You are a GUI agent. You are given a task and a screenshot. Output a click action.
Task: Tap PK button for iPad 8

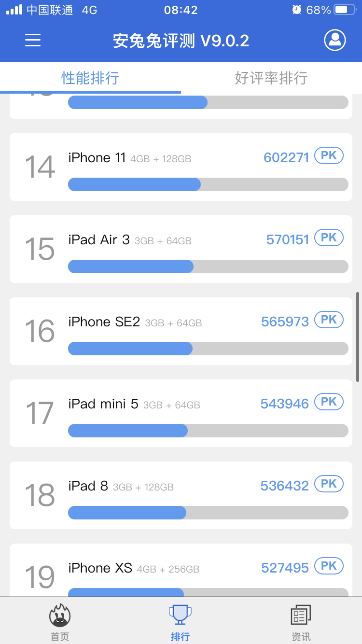coord(329,484)
